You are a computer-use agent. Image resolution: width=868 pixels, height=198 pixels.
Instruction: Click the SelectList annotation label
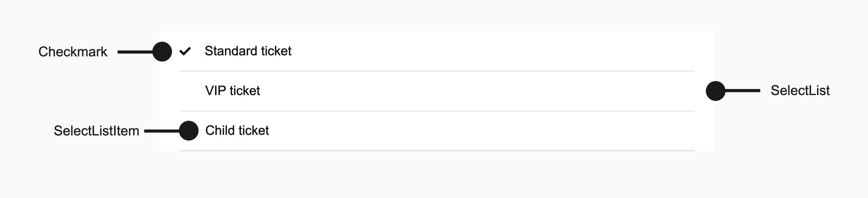click(x=800, y=91)
